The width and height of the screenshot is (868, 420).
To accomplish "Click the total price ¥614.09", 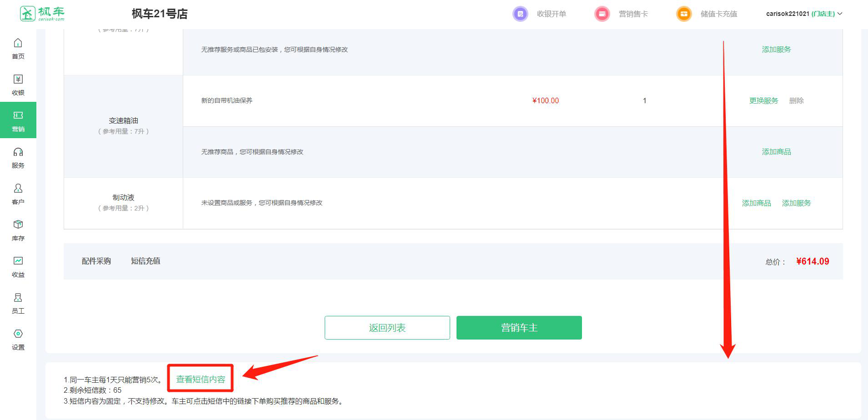I will point(813,261).
